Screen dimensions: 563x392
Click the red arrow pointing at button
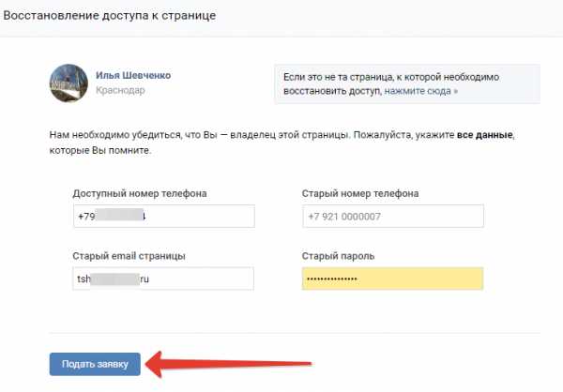[x=228, y=364]
